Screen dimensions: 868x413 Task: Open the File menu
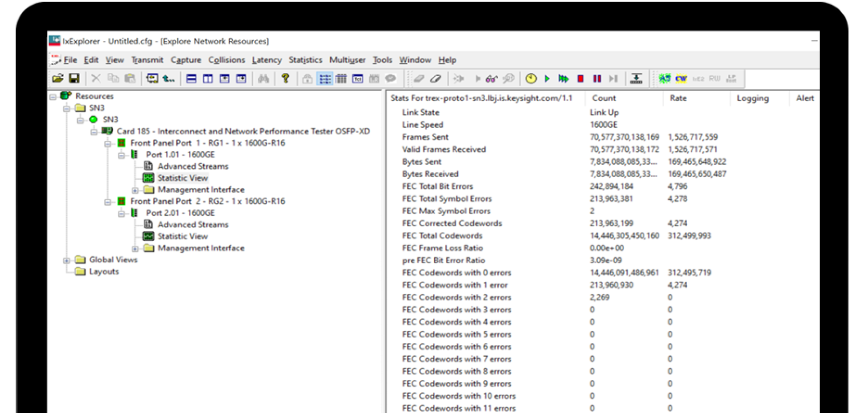70,60
